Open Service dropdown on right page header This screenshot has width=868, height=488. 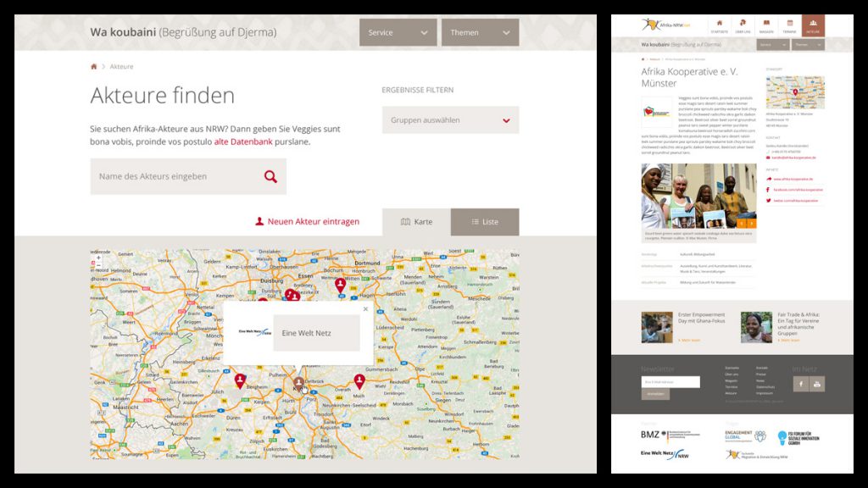(773, 44)
